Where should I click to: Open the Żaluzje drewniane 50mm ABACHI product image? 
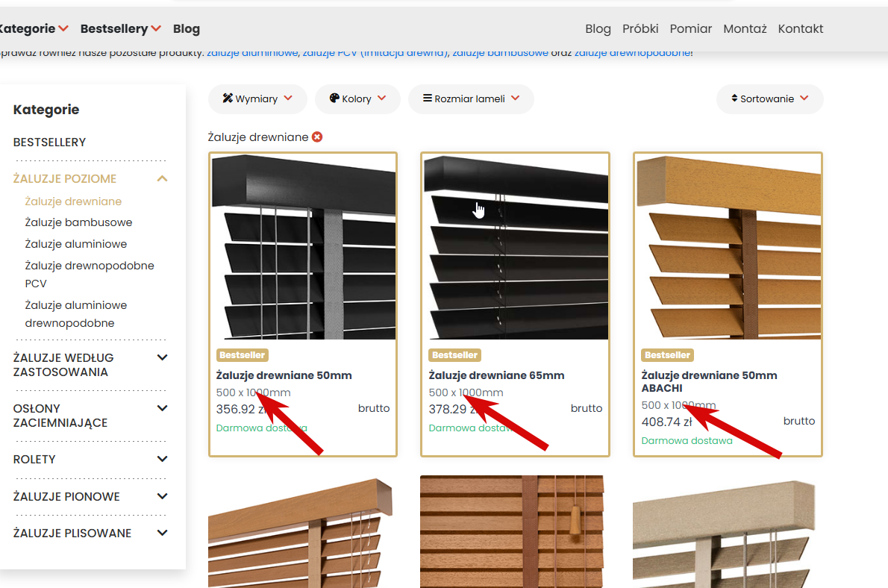[x=728, y=247]
